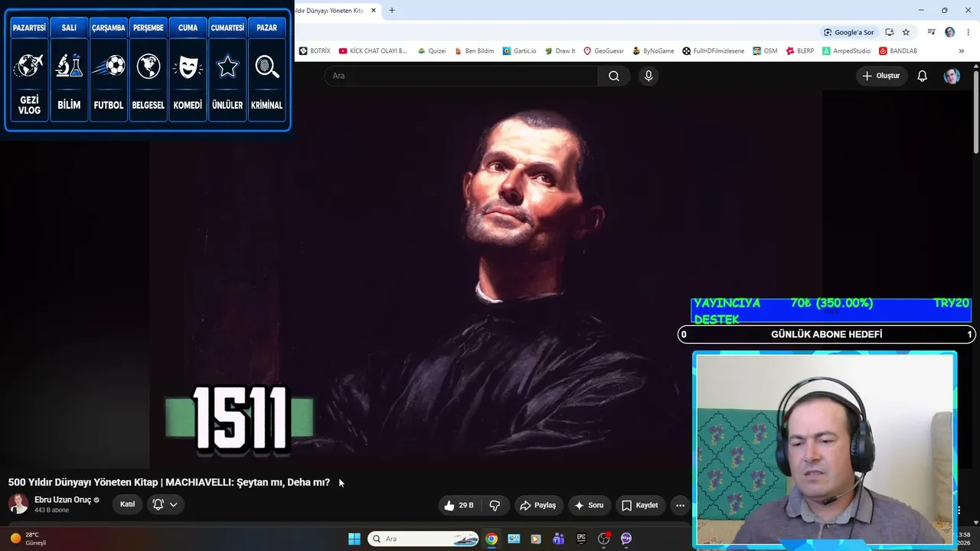Click the install app icon in address bar
The image size is (980, 551).
point(889,32)
